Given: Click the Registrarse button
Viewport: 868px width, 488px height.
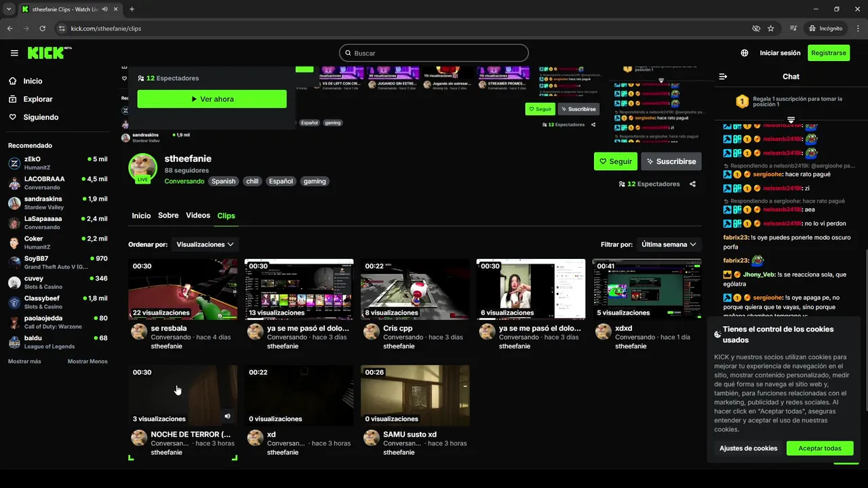Looking at the screenshot, I should (829, 53).
